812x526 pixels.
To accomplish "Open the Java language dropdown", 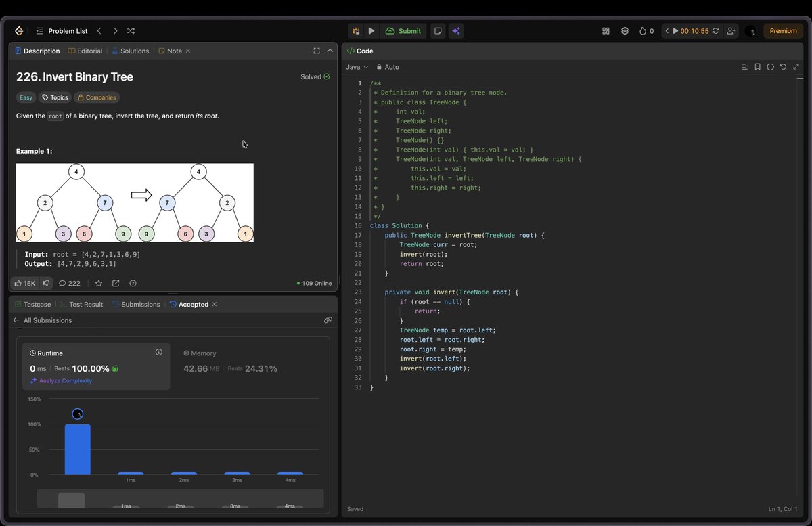I will click(x=357, y=67).
